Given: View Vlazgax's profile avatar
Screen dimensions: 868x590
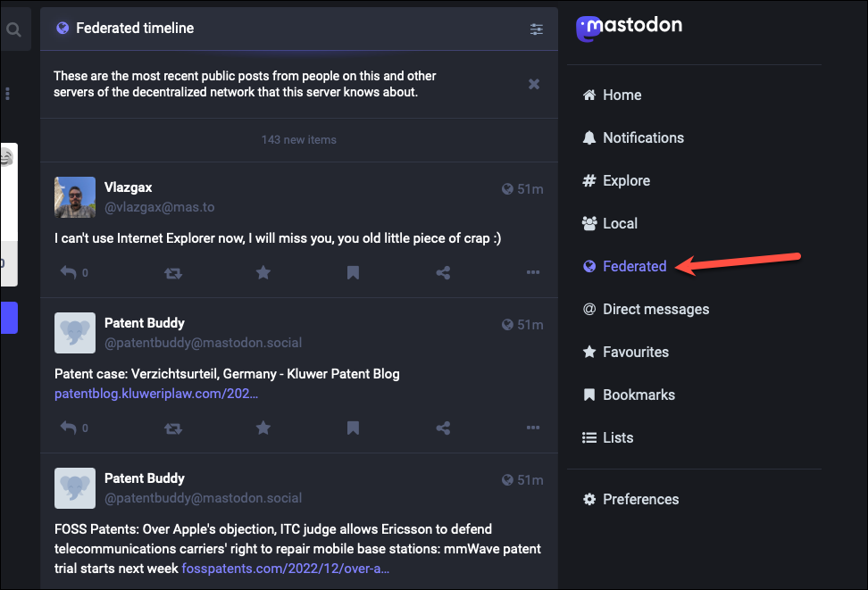Looking at the screenshot, I should 75,197.
